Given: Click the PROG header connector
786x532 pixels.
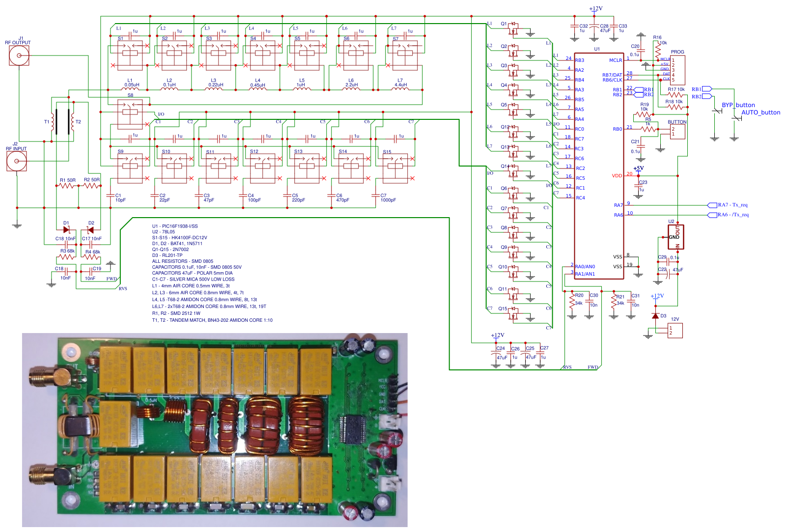Looking at the screenshot, I should pos(677,70).
